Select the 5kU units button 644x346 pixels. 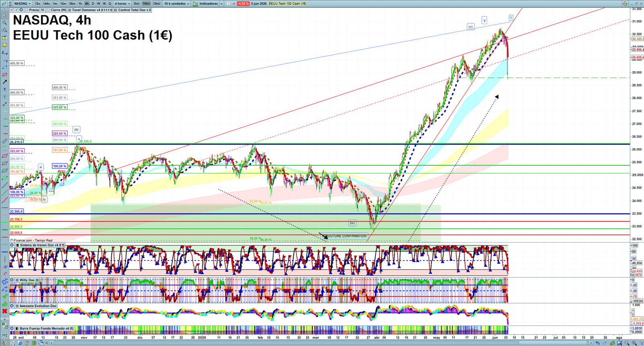click(136, 4)
